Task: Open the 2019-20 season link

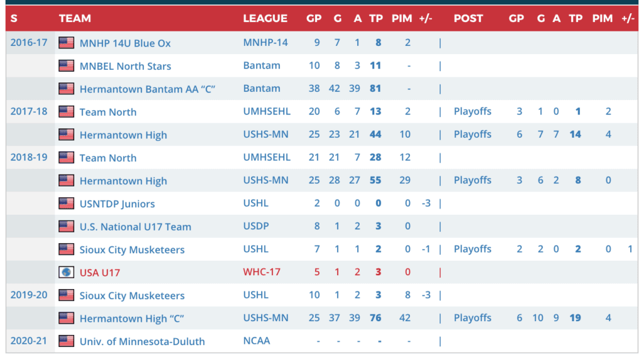Action: [x=29, y=295]
